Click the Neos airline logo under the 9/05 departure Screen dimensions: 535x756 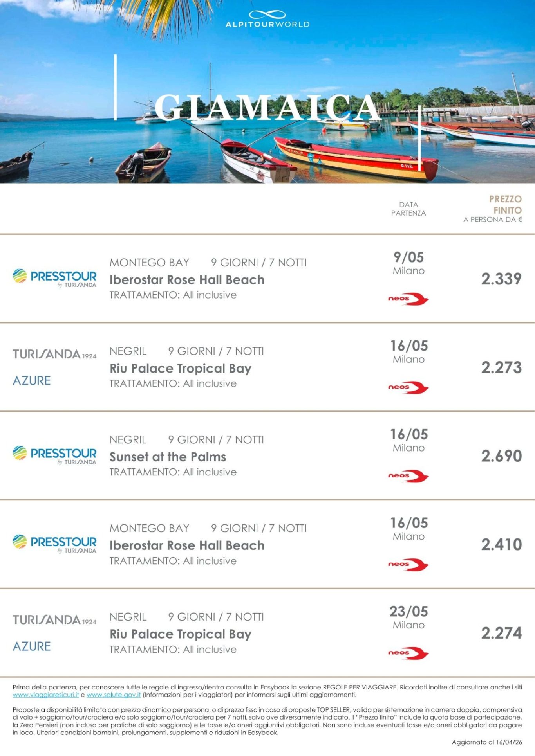pyautogui.click(x=408, y=299)
